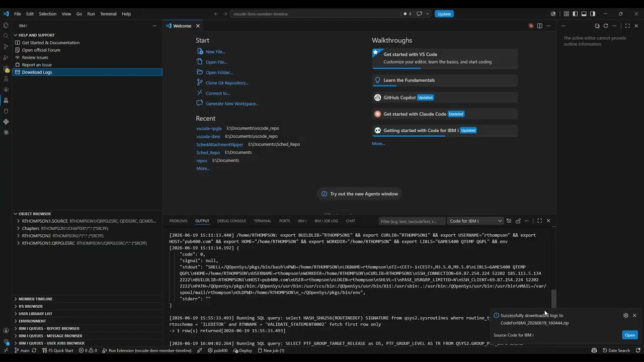
Task: Click Open button in notification
Action: (x=630, y=335)
